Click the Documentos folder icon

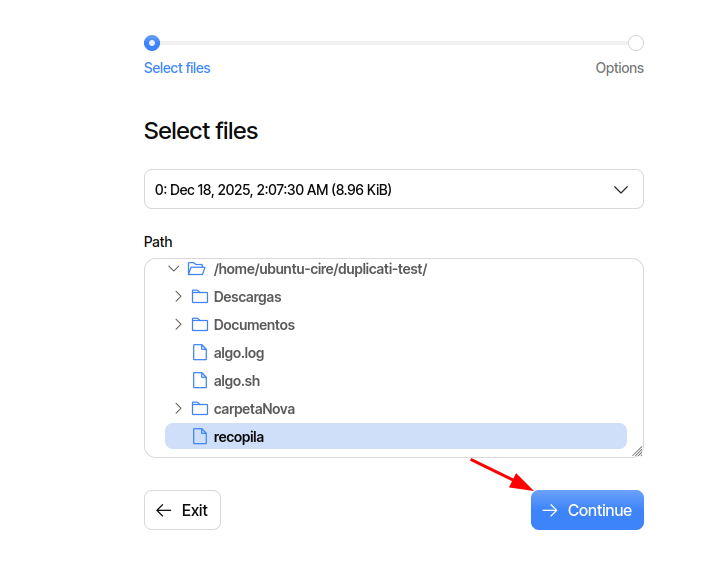(200, 325)
